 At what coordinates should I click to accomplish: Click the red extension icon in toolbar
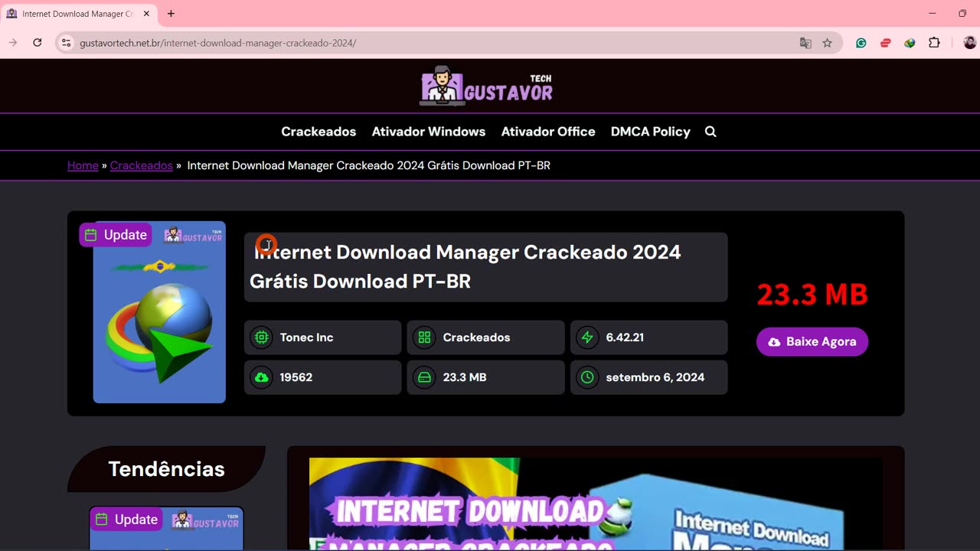point(886,44)
